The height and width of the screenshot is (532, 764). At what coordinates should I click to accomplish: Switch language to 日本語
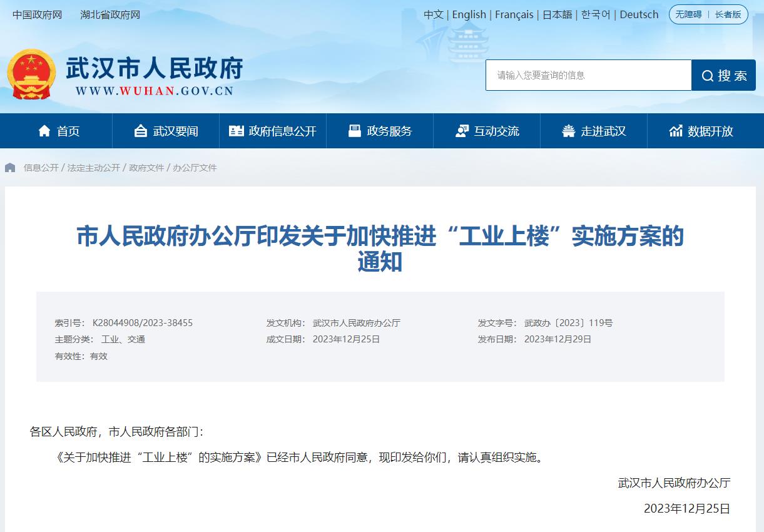pos(558,14)
